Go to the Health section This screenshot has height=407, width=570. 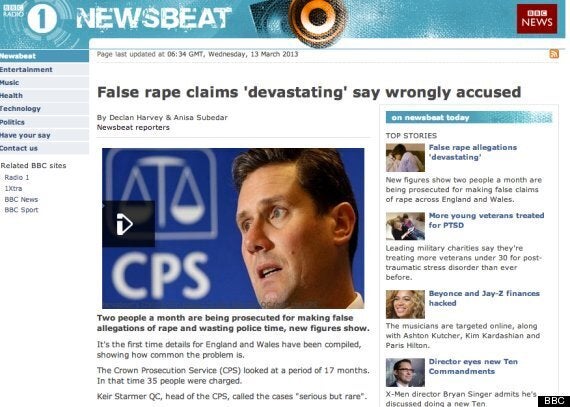click(x=11, y=96)
